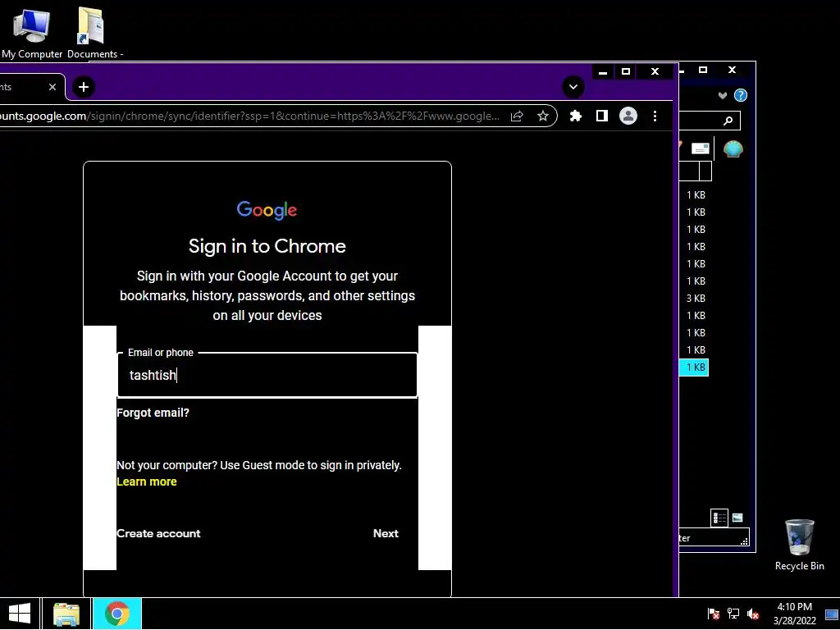Screen dimensions: 840x630
Task: Click the Google logo
Action: 267,210
